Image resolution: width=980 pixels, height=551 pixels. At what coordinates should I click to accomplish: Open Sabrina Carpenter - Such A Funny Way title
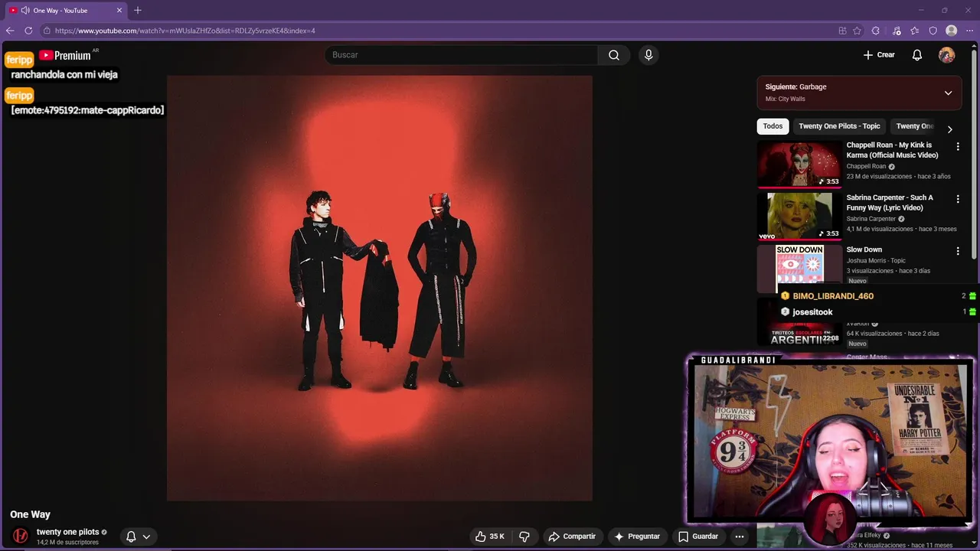click(890, 203)
